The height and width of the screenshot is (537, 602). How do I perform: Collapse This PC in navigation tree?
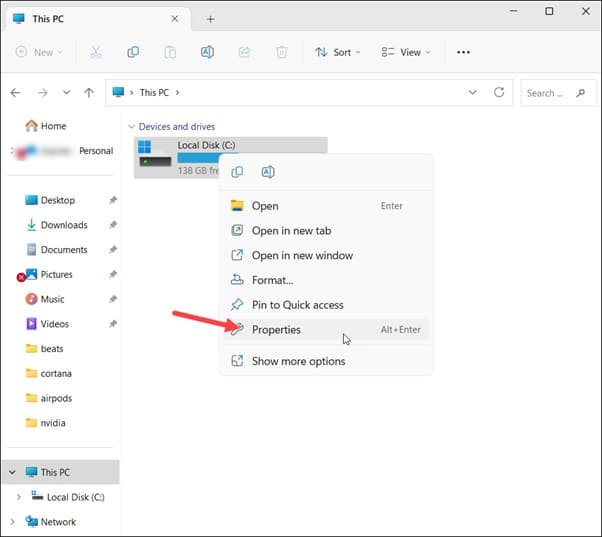[x=12, y=472]
